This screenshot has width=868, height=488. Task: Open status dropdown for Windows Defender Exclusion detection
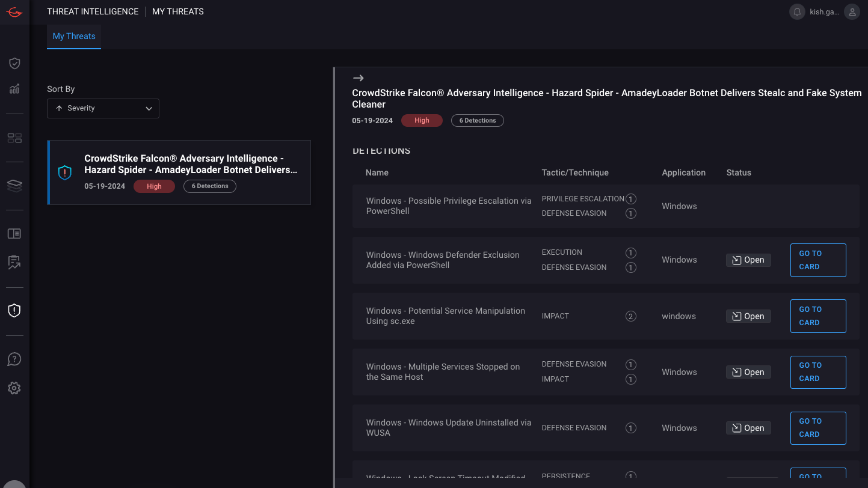tap(748, 260)
